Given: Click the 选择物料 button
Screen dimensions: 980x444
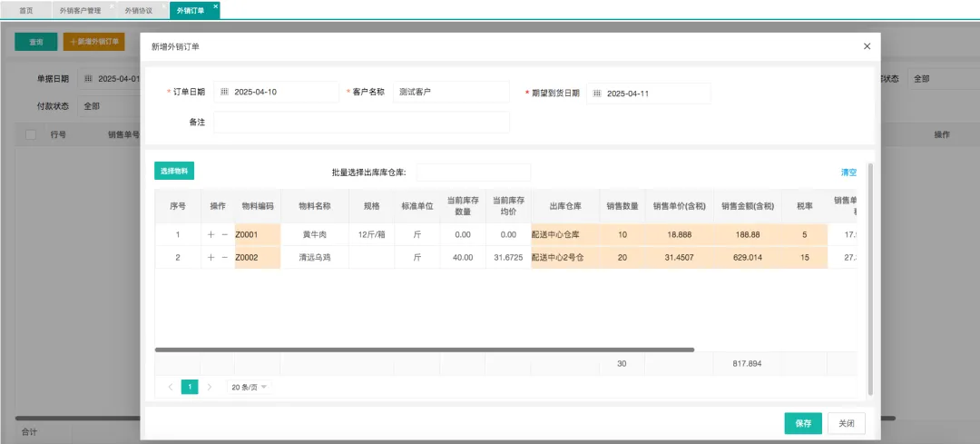Looking at the screenshot, I should point(174,171).
